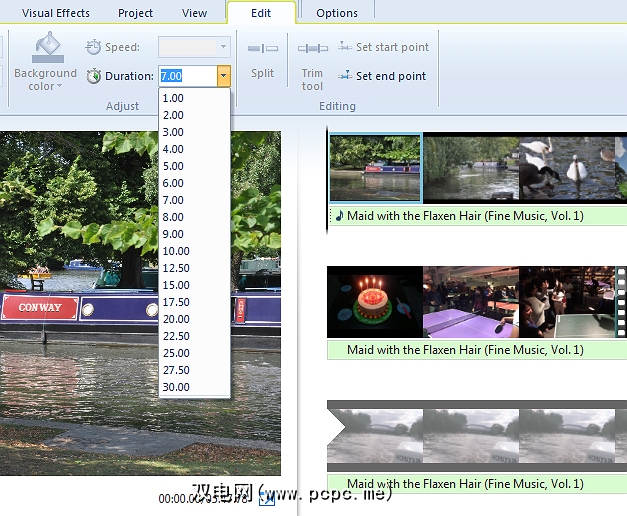Expand Background color dropdown arrow
This screenshot has height=516, width=627.
click(60, 86)
